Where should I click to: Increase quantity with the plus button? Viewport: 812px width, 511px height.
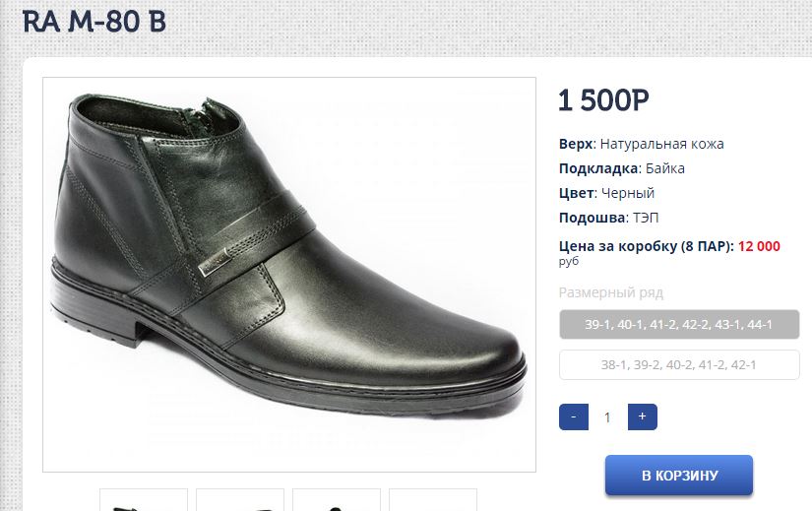(x=642, y=416)
